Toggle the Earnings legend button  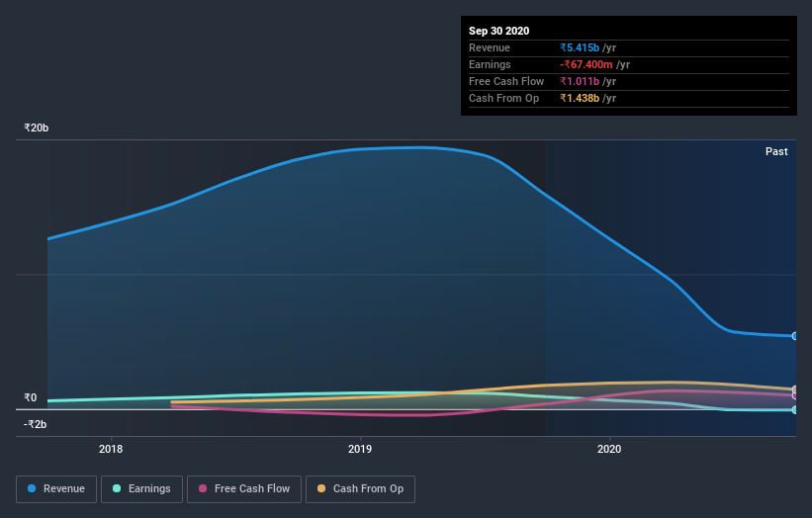tap(141, 489)
